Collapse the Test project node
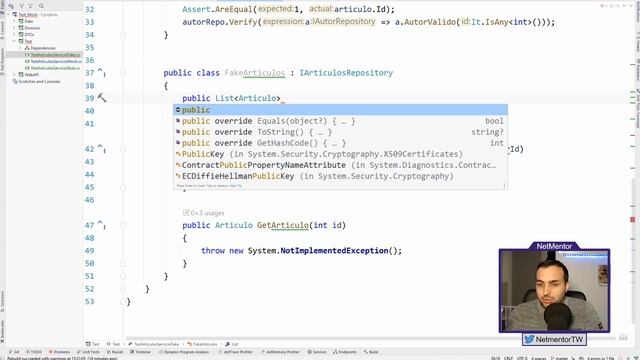The width and height of the screenshot is (640, 360). 14,41
